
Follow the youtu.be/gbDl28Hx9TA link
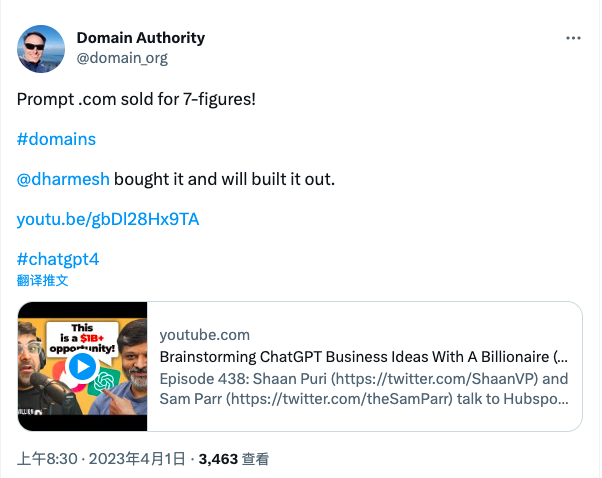pos(108,219)
